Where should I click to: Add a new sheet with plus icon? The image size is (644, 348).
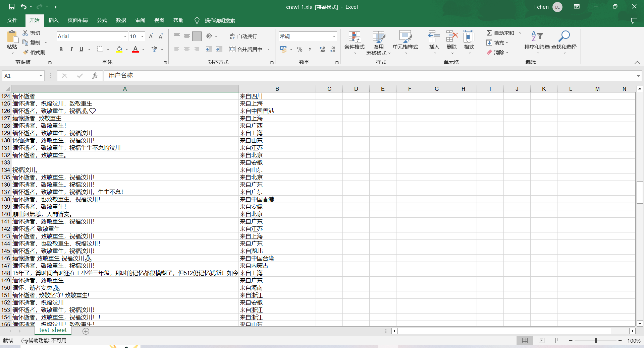point(86,331)
